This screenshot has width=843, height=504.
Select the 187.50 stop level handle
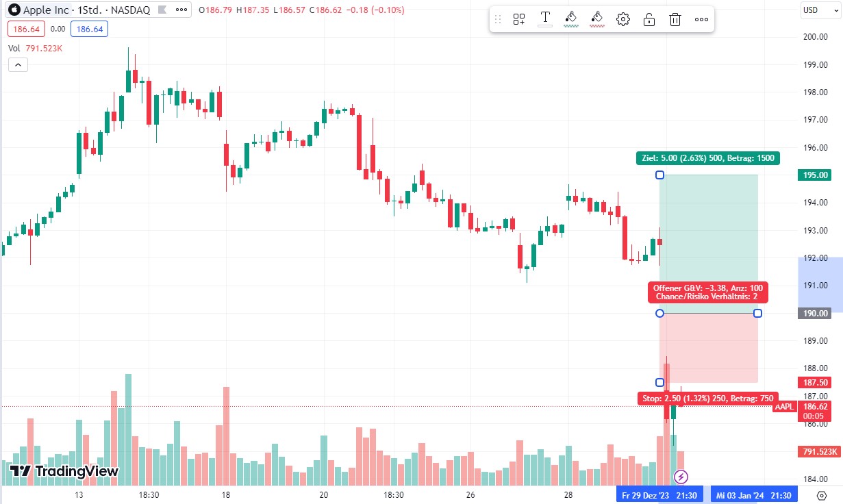click(x=660, y=382)
